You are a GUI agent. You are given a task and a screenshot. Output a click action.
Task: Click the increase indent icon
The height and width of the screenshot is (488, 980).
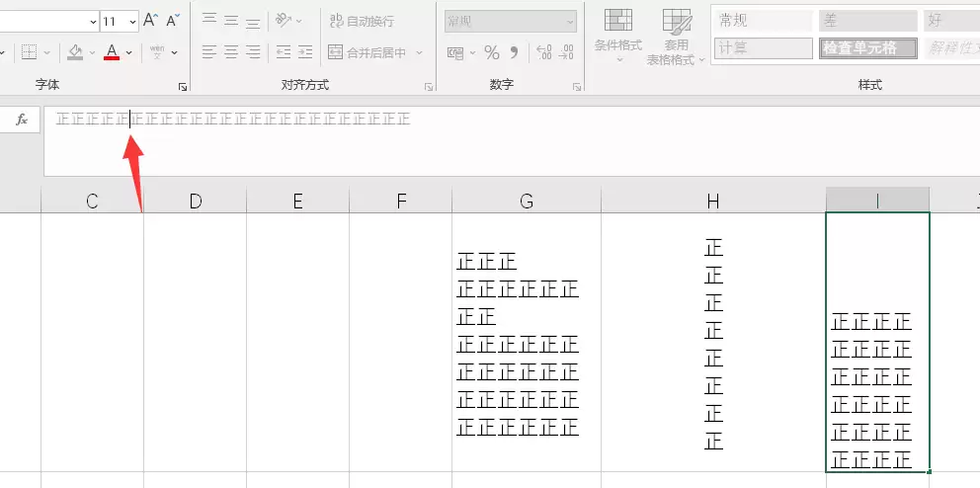[305, 52]
